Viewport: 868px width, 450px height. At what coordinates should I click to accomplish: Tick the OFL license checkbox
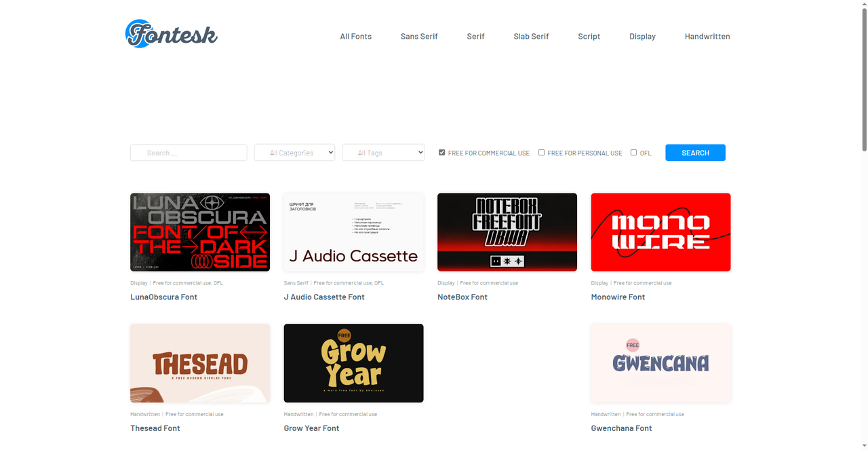(633, 153)
